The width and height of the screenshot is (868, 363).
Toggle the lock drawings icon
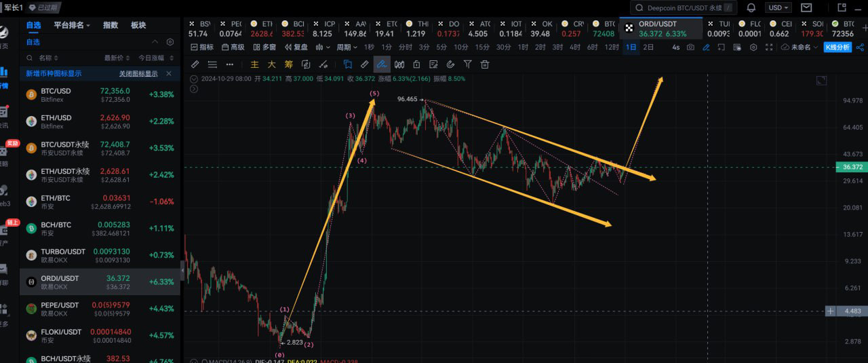[x=416, y=64]
